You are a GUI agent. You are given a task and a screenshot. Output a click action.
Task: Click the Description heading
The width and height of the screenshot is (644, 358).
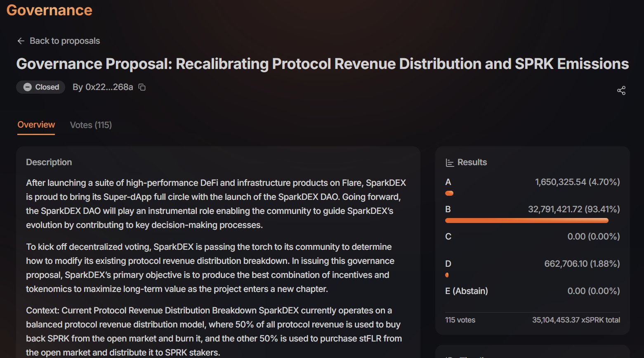[x=49, y=162]
